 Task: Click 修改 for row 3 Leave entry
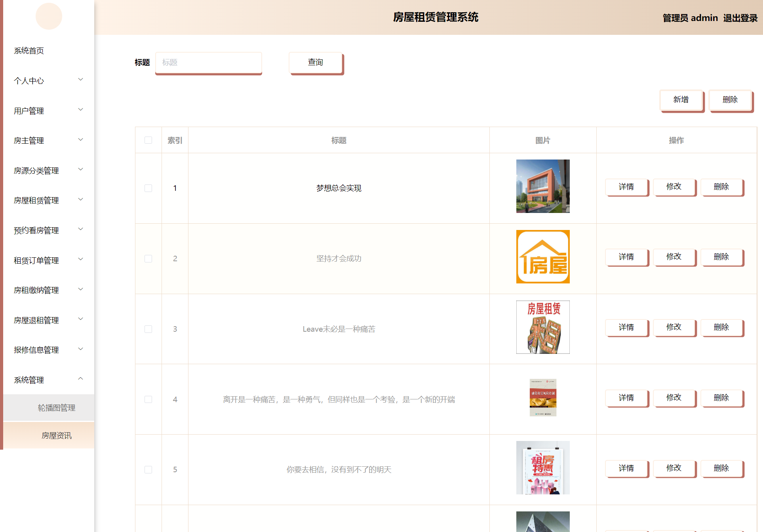[674, 327]
